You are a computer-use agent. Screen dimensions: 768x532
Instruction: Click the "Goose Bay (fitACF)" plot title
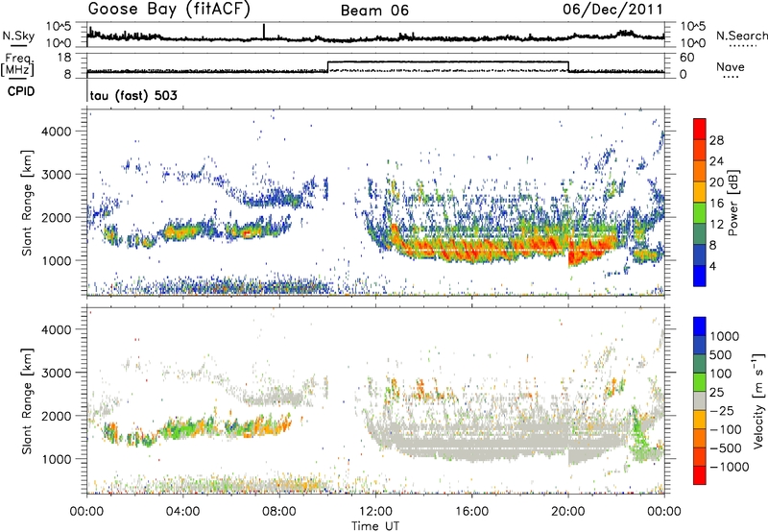(169, 10)
